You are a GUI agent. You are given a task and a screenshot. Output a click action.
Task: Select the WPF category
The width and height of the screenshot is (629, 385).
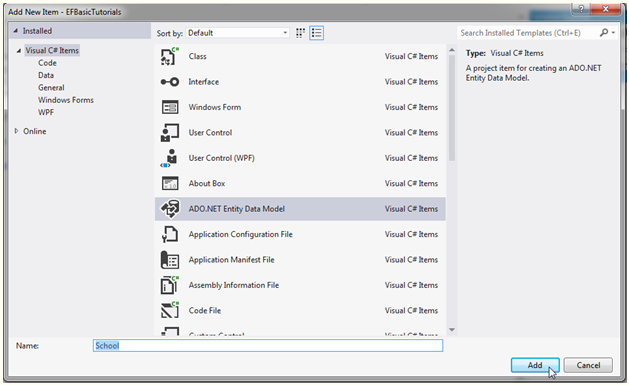point(46,113)
